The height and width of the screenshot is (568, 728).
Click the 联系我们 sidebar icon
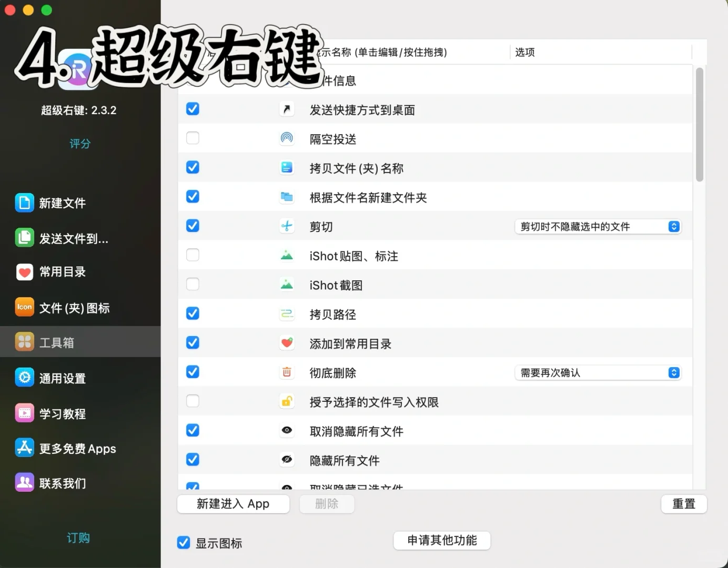[x=63, y=483]
